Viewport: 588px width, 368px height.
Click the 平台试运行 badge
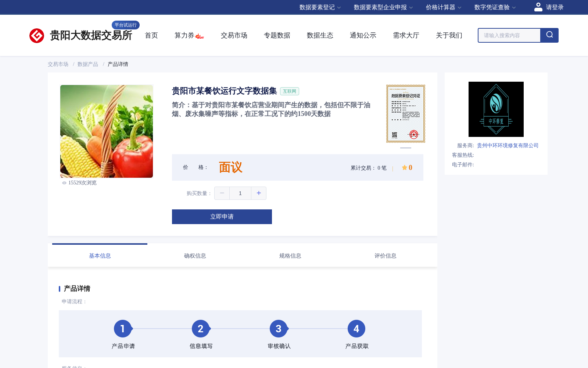[126, 25]
